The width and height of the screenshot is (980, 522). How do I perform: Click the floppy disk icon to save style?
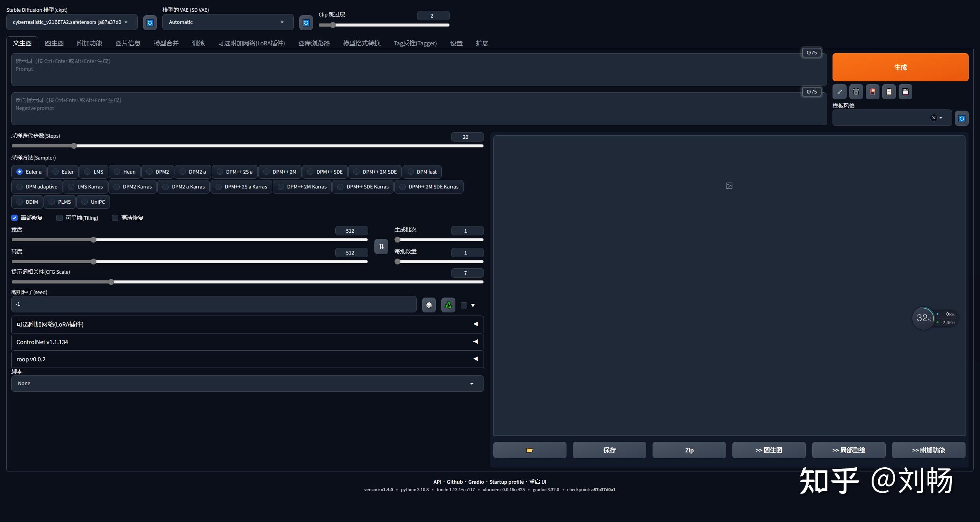905,91
